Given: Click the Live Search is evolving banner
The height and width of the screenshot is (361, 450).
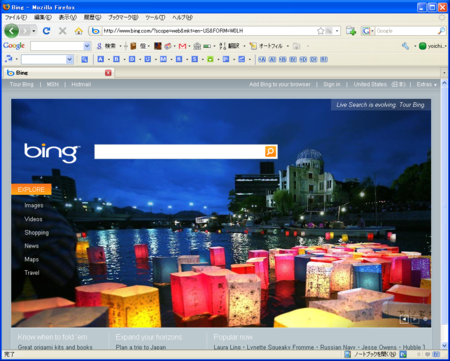Looking at the screenshot, I should [x=380, y=105].
